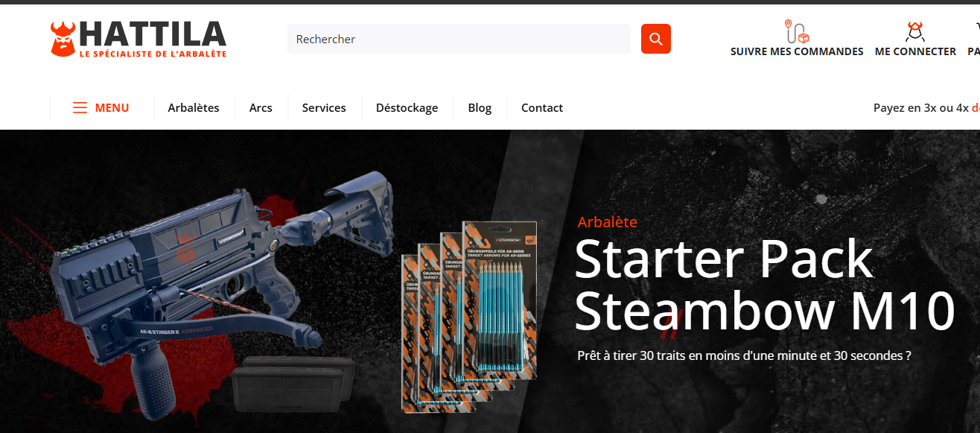The width and height of the screenshot is (980, 433).
Task: Focus the Rechercher search field
Action: point(459,39)
